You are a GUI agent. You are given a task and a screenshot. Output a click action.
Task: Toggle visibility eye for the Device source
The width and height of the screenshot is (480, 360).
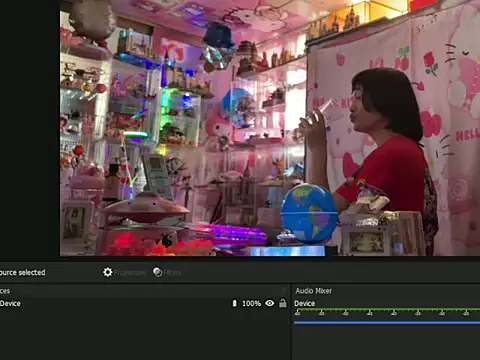point(270,303)
